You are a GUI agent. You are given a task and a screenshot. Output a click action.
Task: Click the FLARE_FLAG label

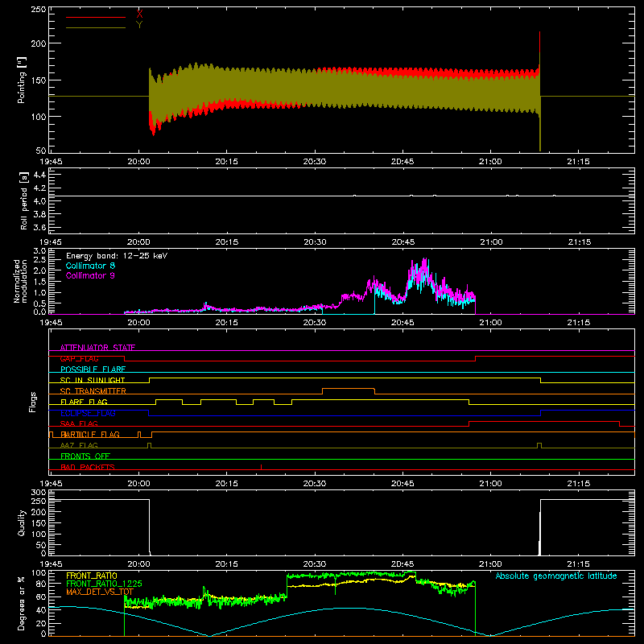click(84, 402)
